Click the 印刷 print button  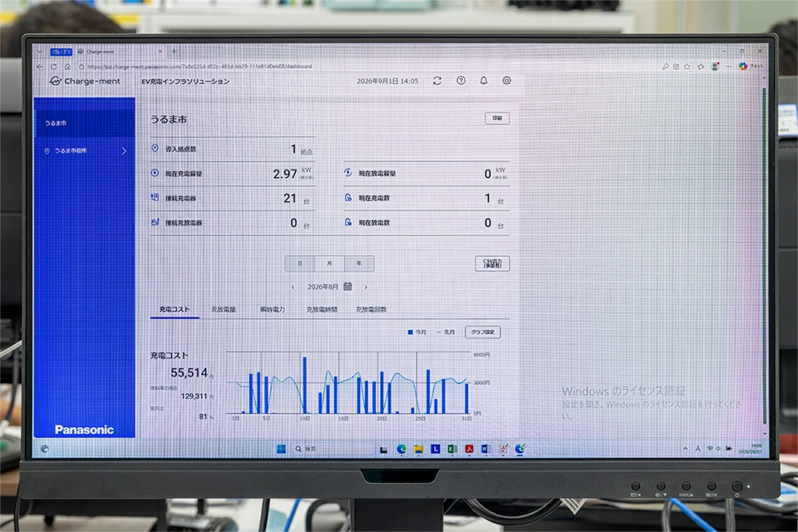point(497,118)
